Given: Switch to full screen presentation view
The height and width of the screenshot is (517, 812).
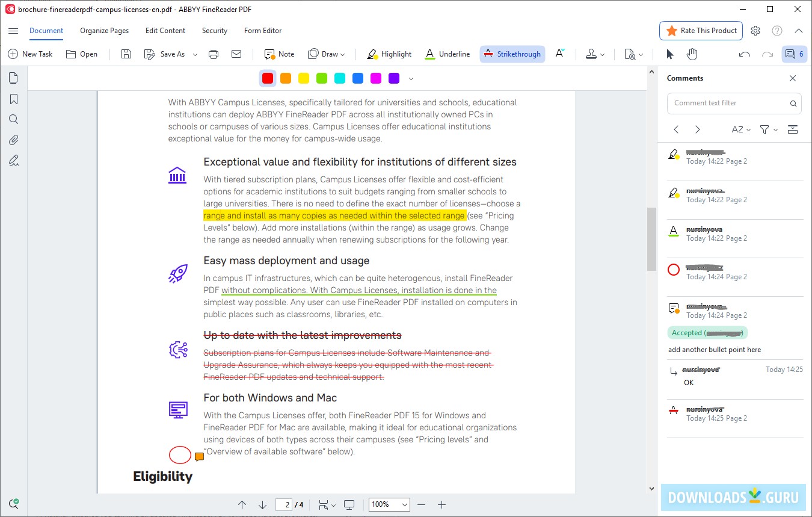Looking at the screenshot, I should coord(349,505).
